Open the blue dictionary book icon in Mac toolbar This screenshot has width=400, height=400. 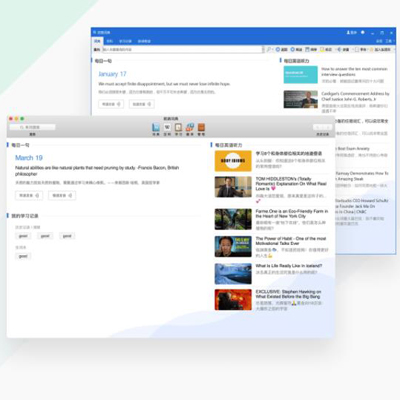[156, 127]
